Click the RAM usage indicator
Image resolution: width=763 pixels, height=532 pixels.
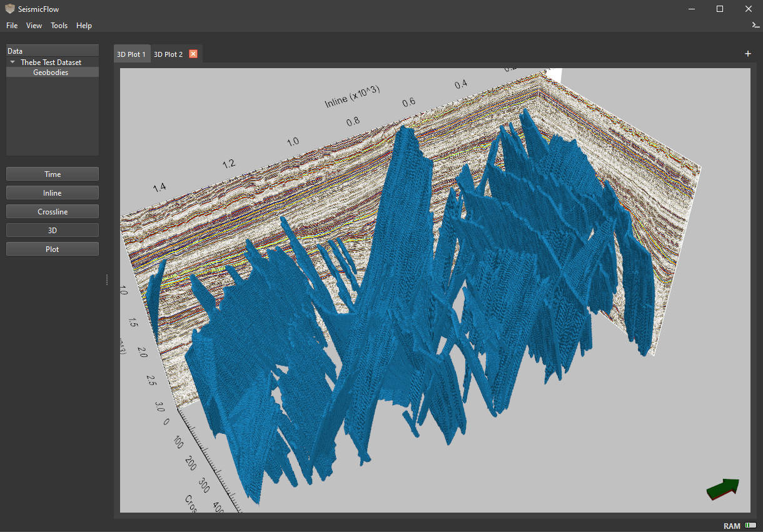pos(750,526)
